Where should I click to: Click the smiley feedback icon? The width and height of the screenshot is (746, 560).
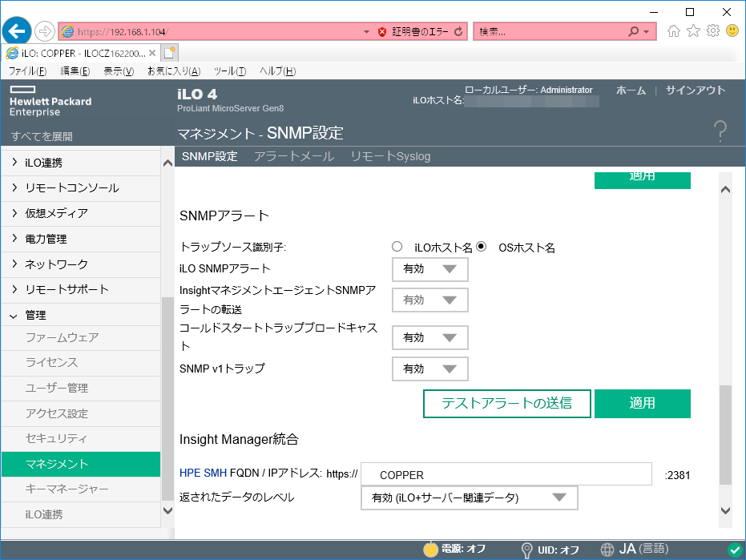point(732,31)
